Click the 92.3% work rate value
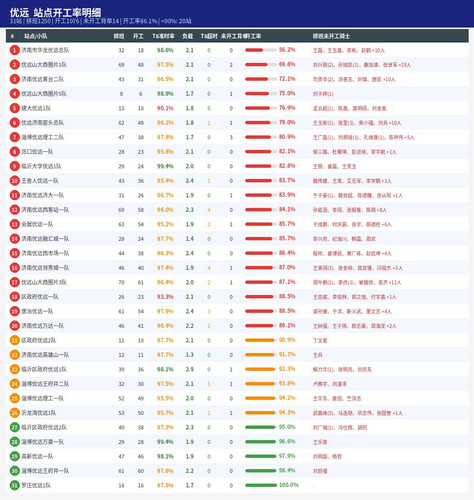474x500 pixels. [287, 369]
